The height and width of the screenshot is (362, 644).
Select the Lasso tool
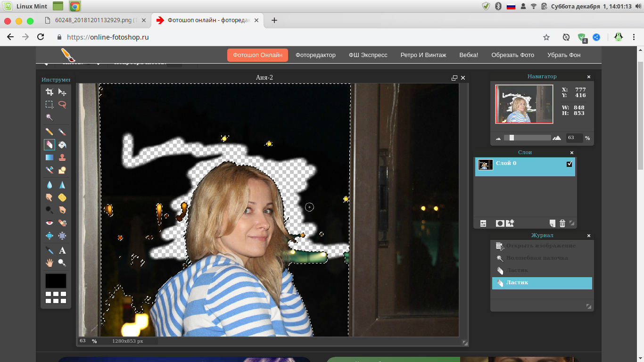(x=62, y=104)
